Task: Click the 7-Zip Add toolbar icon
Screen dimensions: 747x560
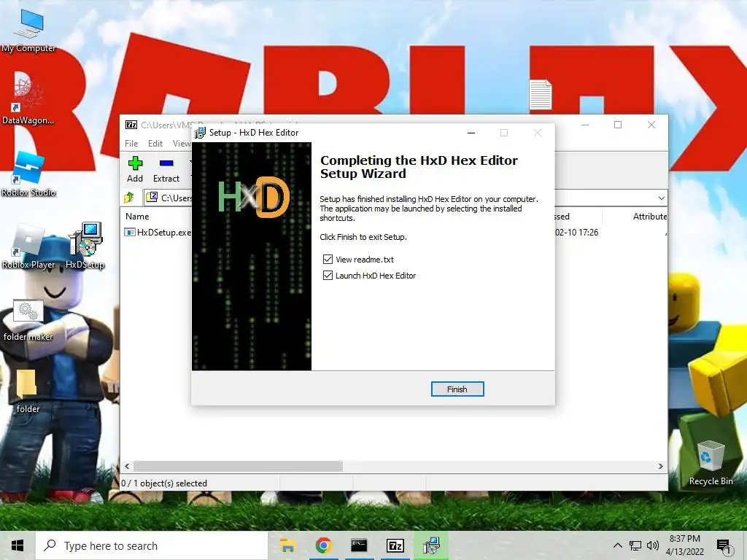Action: coord(135,169)
